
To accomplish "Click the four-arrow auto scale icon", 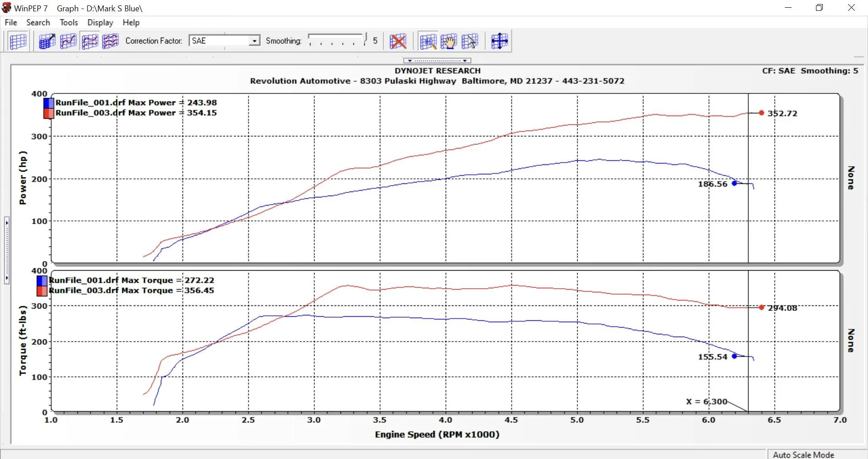I will click(x=499, y=41).
